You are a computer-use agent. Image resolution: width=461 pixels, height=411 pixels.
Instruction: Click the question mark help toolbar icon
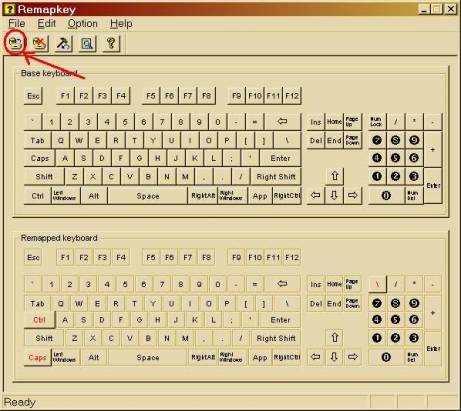(111, 43)
